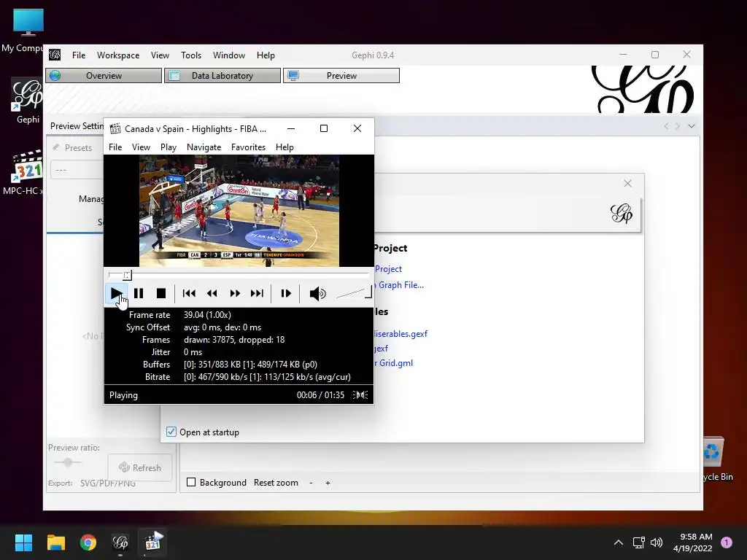The image size is (747, 560).
Task: Open the MPC-HC File menu
Action: click(115, 147)
